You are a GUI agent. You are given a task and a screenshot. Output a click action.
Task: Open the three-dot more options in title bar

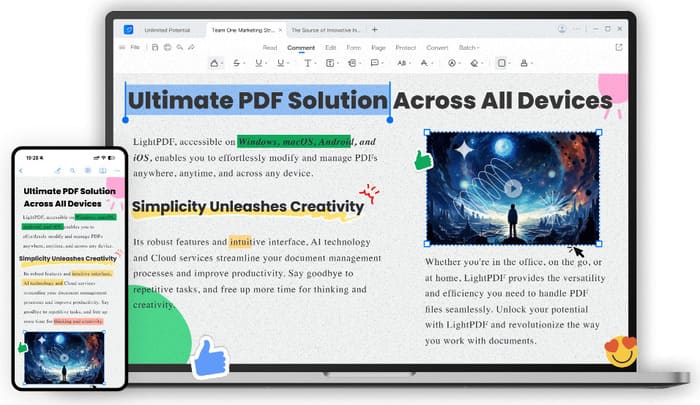[577, 29]
